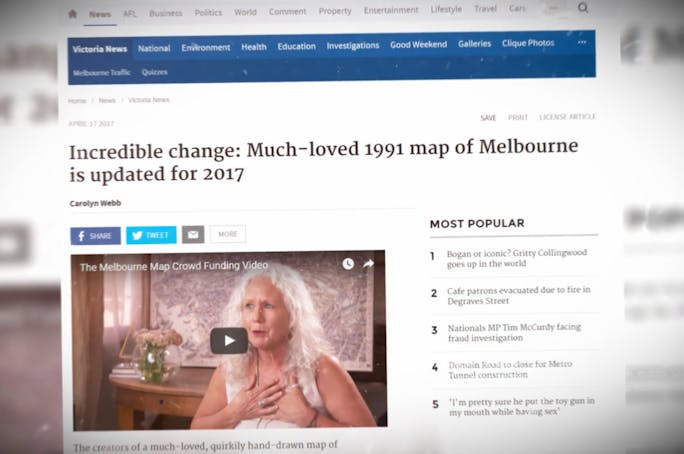Expand the three-dots overflow in blue menu
This screenshot has height=454, width=684.
click(x=582, y=42)
